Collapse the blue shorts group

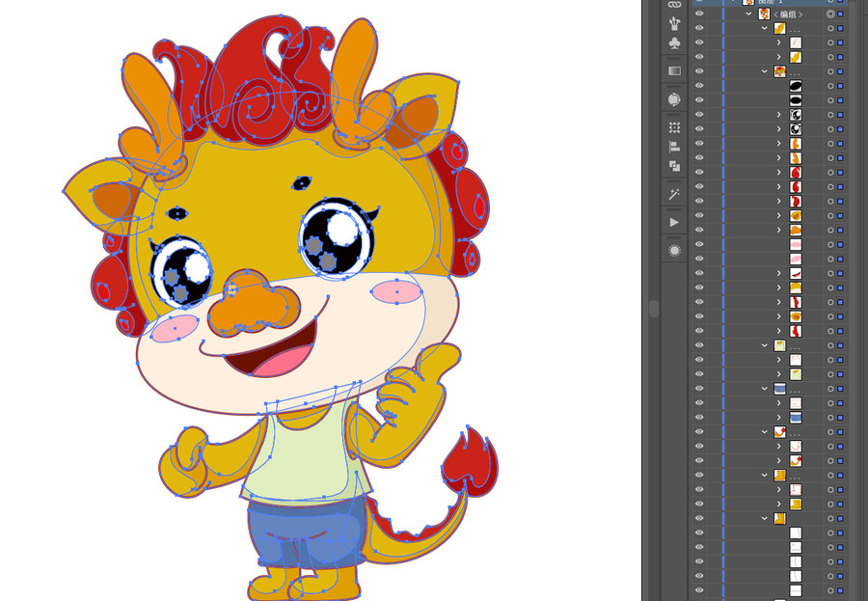click(765, 389)
